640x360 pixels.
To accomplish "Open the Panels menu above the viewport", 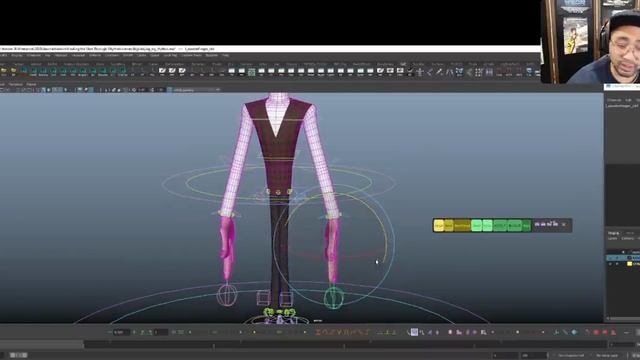I will 31,84.
